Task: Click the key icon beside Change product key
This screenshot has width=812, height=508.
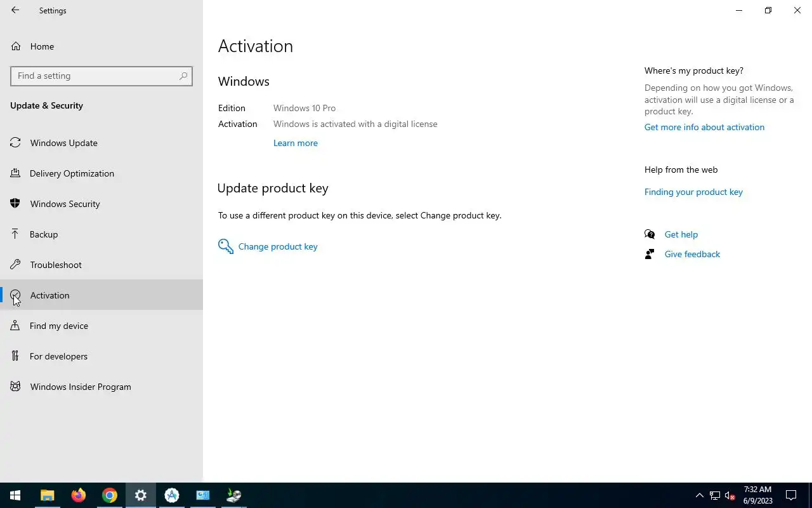Action: (225, 246)
